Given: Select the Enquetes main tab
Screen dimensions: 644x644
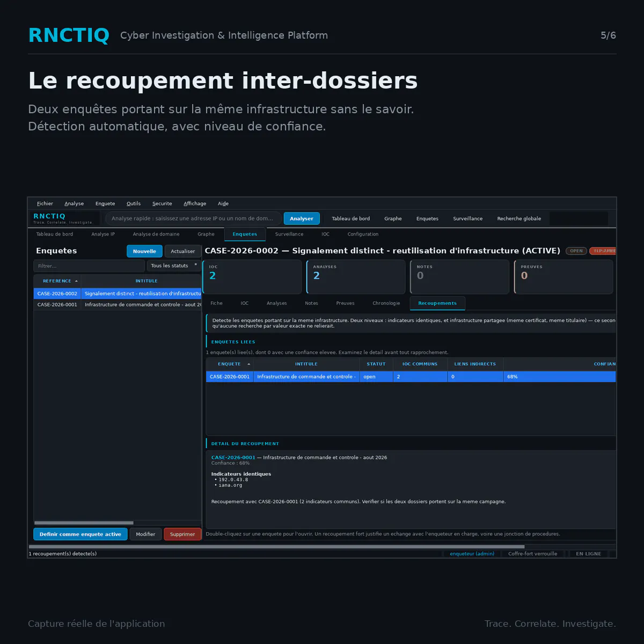Looking at the screenshot, I should pos(245,234).
